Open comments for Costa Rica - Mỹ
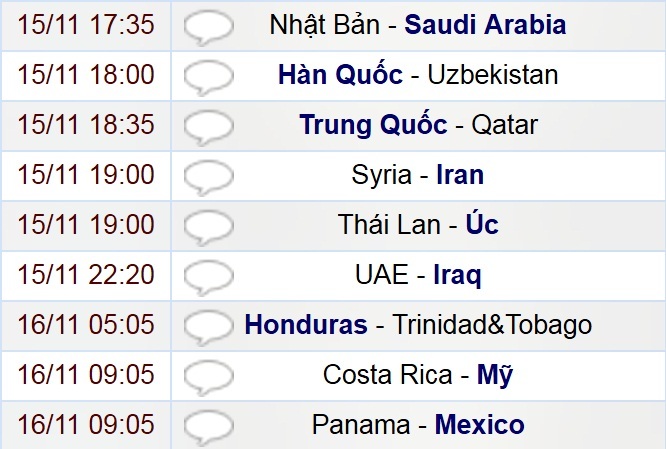Image resolution: width=666 pixels, height=449 pixels. coord(210,376)
